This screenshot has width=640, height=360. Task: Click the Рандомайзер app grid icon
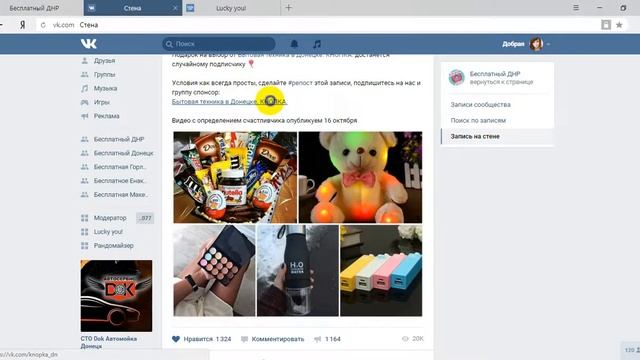point(84,246)
